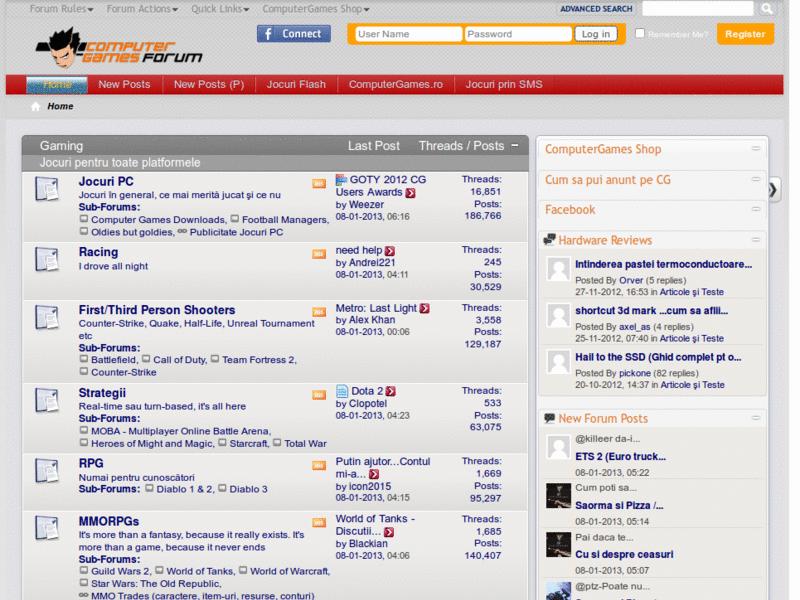The height and width of the screenshot is (600, 800).
Task: Collapse the Hardware Reviews sidebar block
Action: coord(756,239)
